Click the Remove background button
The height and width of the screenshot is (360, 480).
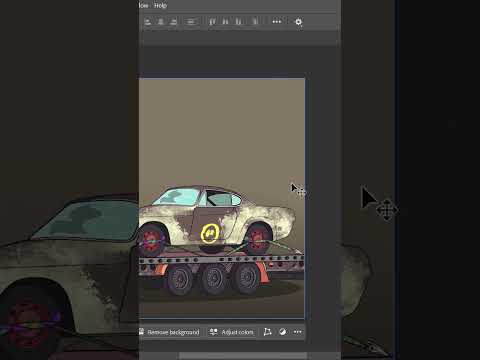coord(170,332)
